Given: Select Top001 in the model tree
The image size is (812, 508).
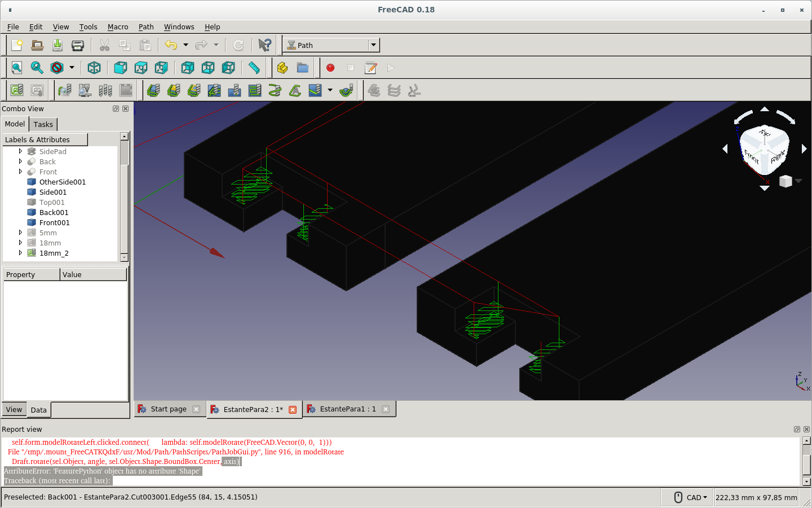Looking at the screenshot, I should click(52, 202).
